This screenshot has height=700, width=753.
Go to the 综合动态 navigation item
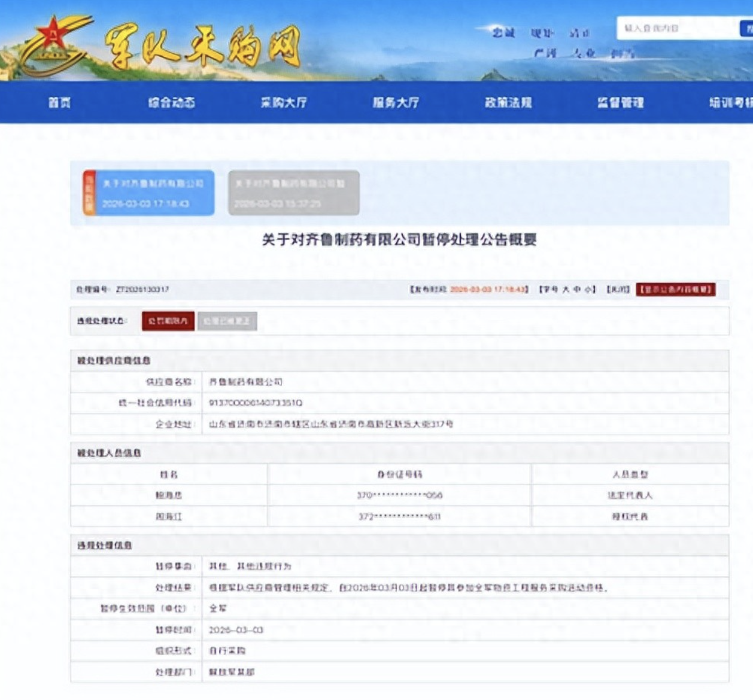171,103
